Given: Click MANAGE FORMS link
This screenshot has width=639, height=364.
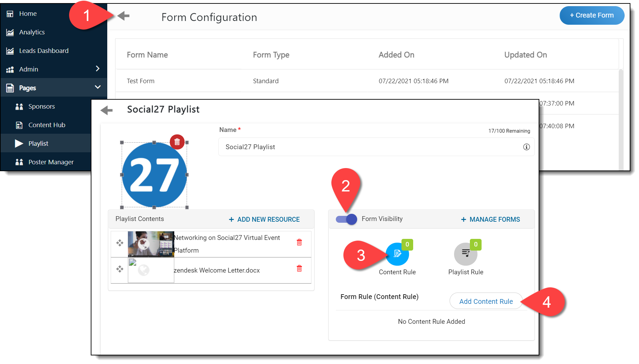Looking at the screenshot, I should [490, 220].
